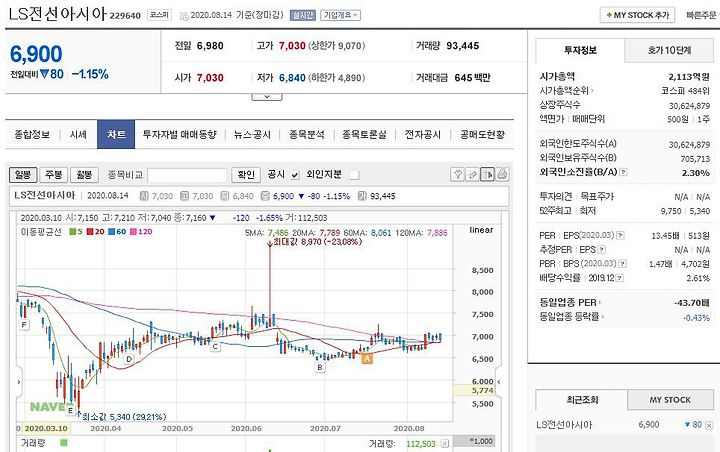Viewport: 720px width, 452px height.
Task: Switch to 시세 tab
Action: (x=78, y=135)
